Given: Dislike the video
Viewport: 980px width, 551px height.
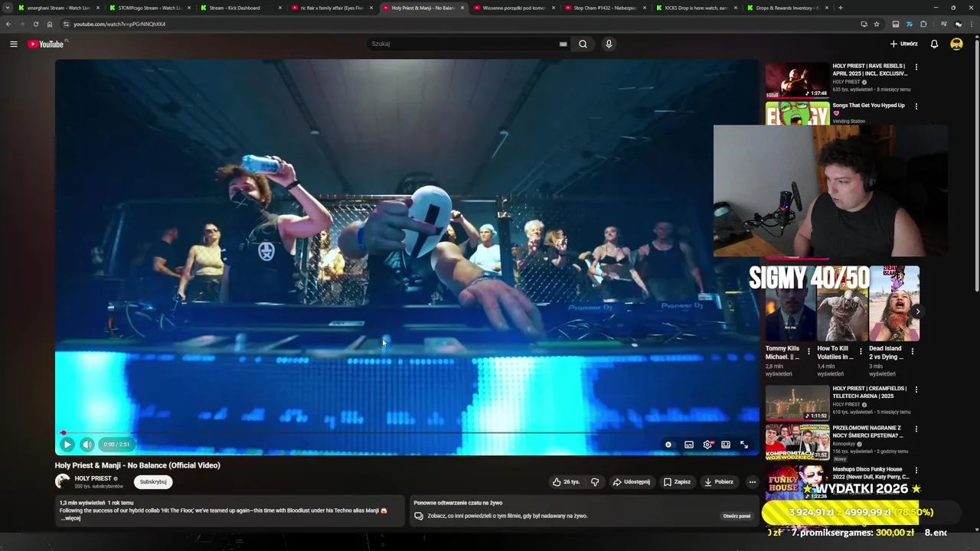Looking at the screenshot, I should 595,482.
